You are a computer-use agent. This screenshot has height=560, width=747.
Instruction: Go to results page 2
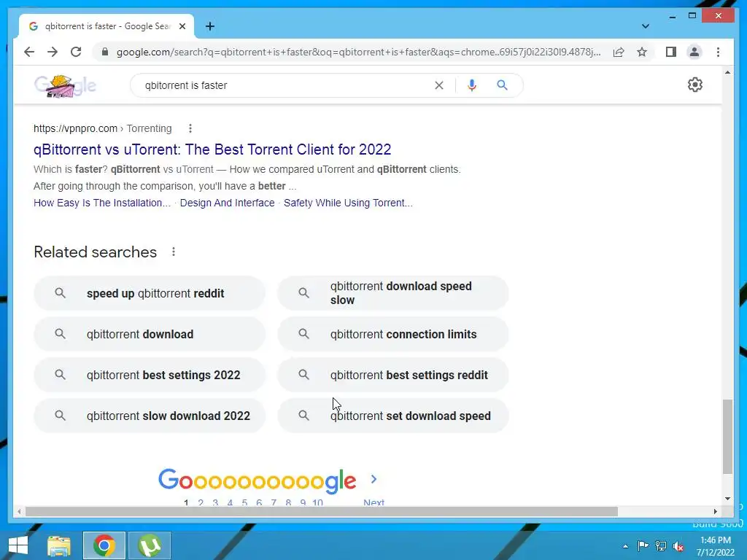[x=201, y=502]
